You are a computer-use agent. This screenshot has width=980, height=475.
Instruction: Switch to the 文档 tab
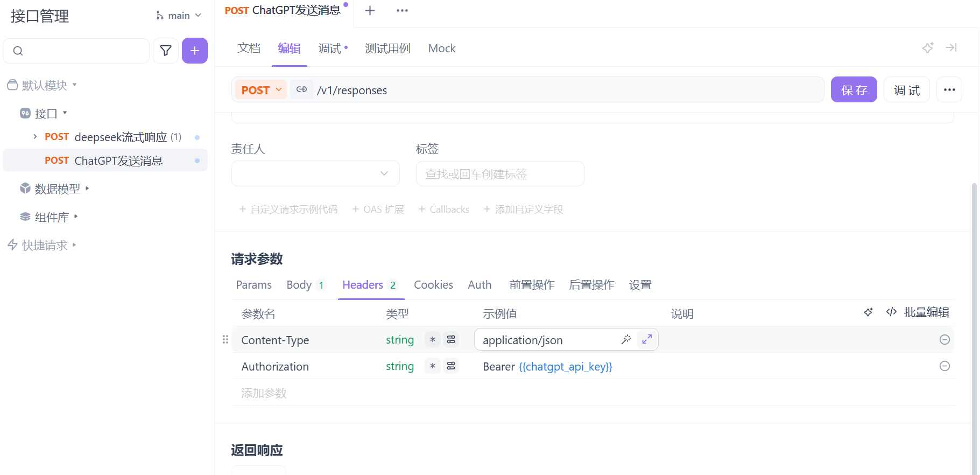click(249, 48)
